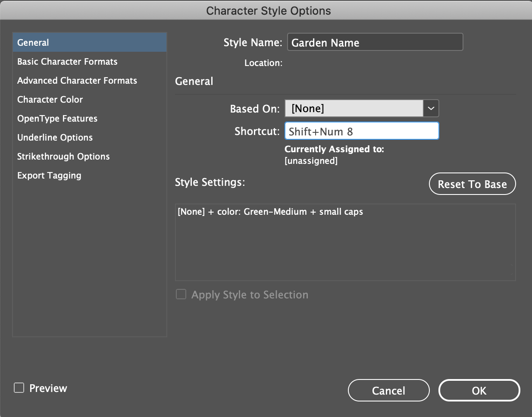Open Advanced Character Formats section

point(90,81)
